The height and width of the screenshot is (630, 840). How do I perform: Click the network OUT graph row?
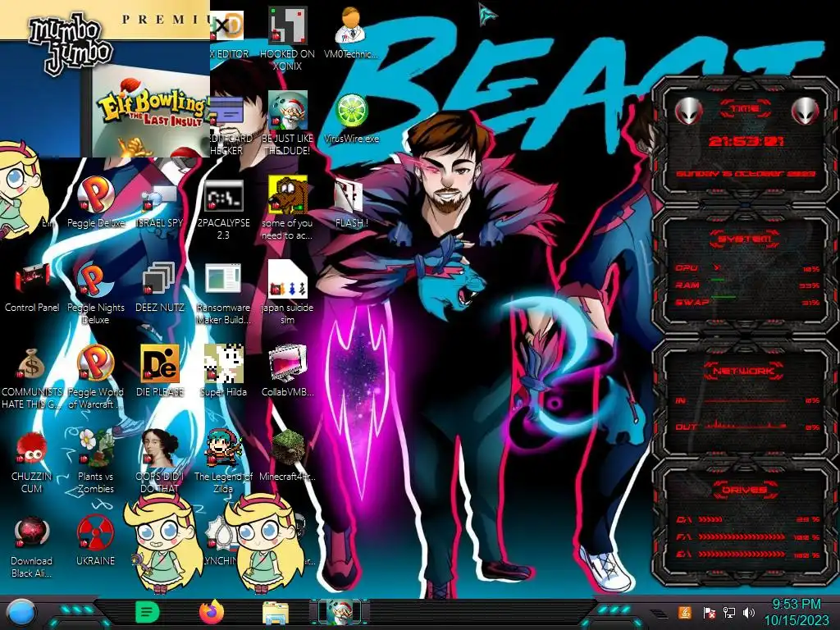[x=747, y=427]
